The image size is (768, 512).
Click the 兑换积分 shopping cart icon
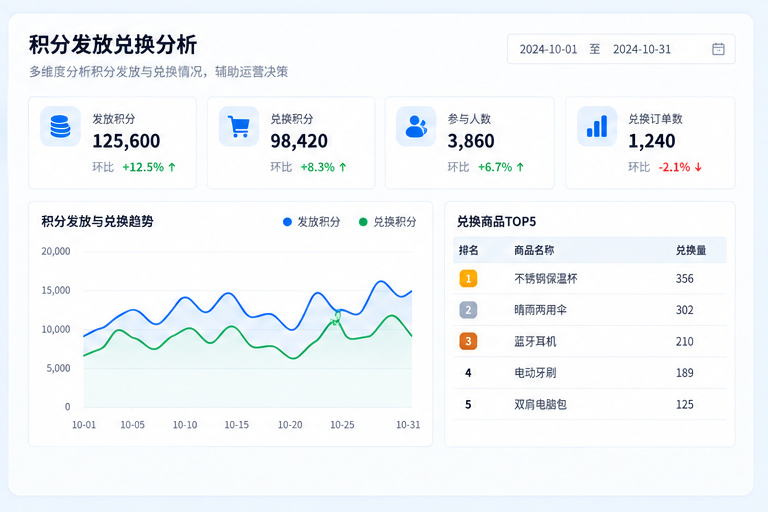[239, 126]
